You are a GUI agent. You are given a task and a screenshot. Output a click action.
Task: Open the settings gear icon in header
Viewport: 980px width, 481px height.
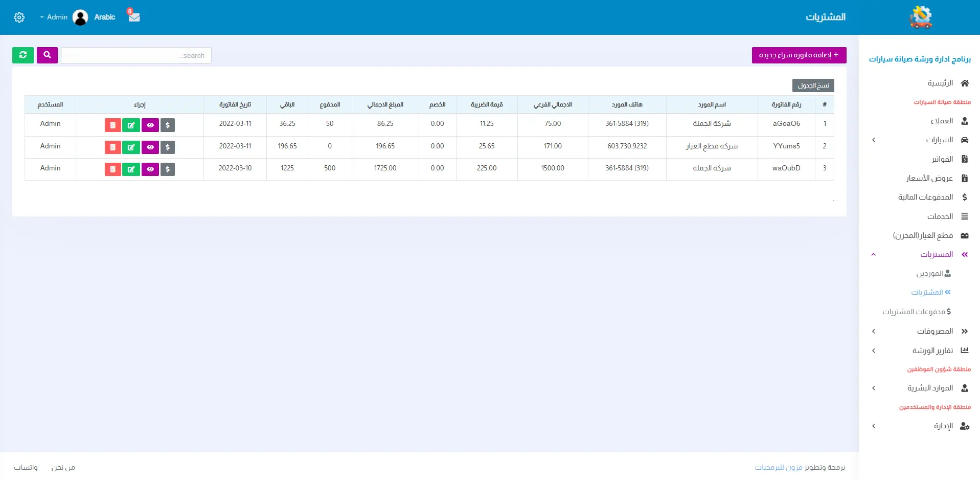19,17
